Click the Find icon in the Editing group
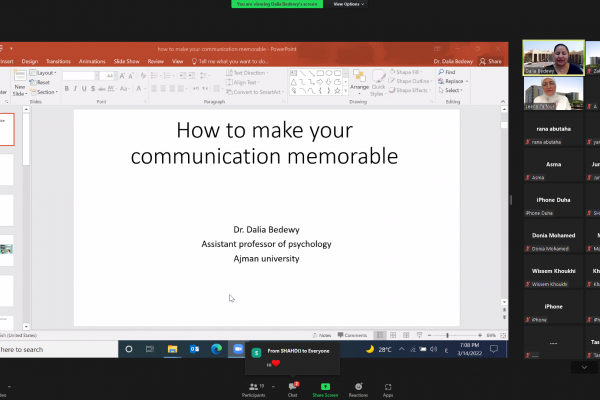The height and width of the screenshot is (400, 600). coord(447,72)
